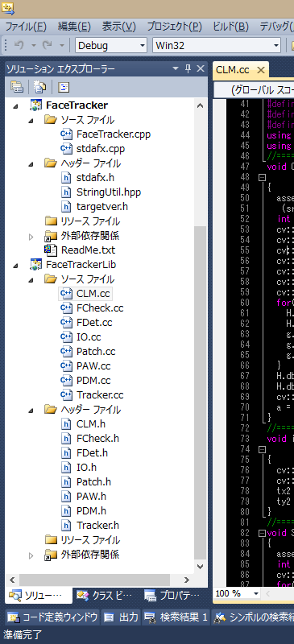Click the horizontal scroll right arrow in Solution Explorer
The width and height of the screenshot is (294, 644).
pyautogui.click(x=186, y=580)
